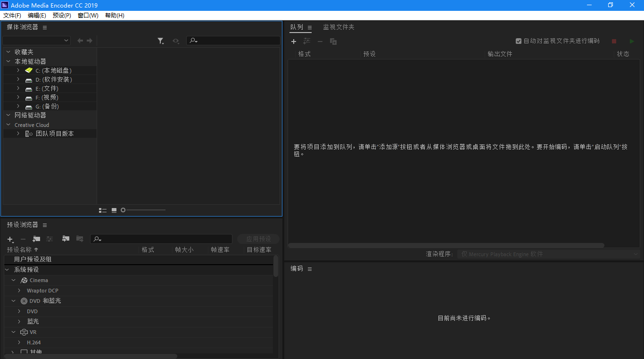644x359 pixels.
Task: Click the red stop queue button
Action: click(x=614, y=42)
